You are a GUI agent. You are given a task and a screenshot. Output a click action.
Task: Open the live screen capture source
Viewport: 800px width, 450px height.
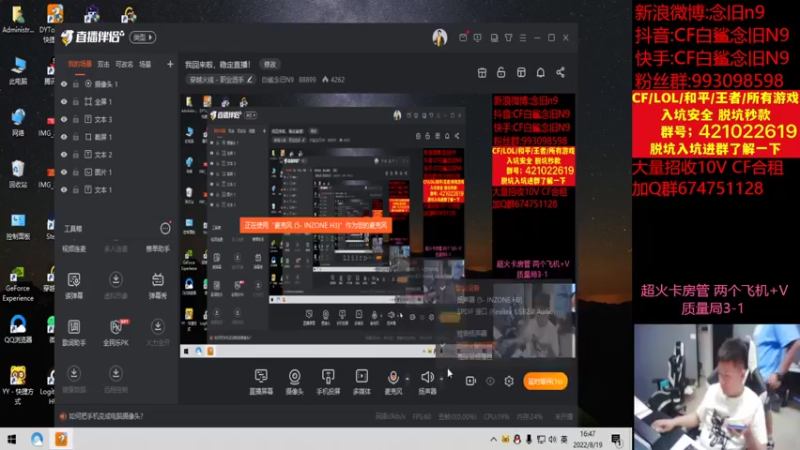point(261,381)
